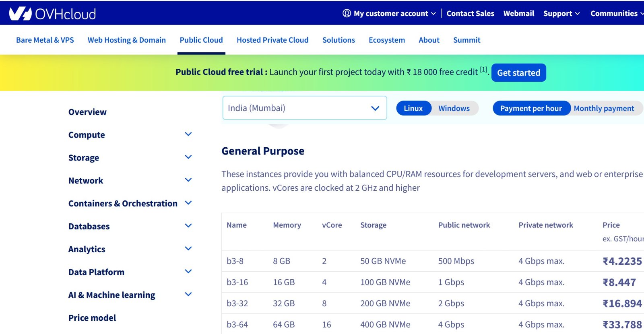Click the OVHcloud logo
This screenshot has width=644, height=334.
(52, 14)
